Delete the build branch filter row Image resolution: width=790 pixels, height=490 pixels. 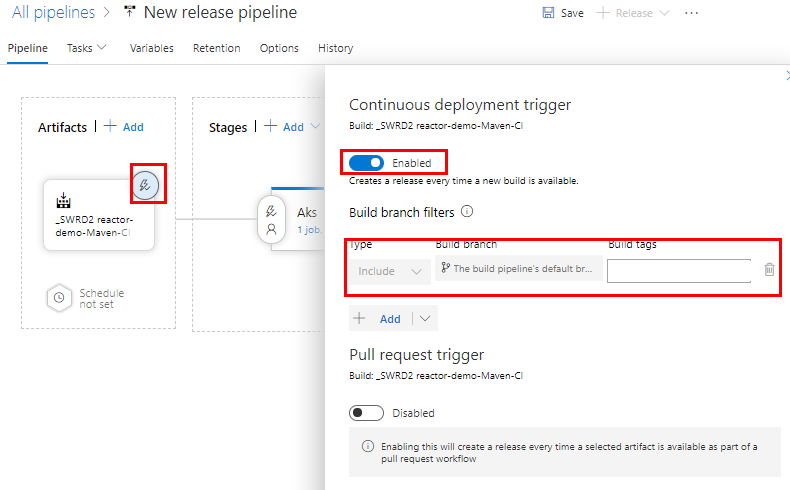[x=769, y=270]
